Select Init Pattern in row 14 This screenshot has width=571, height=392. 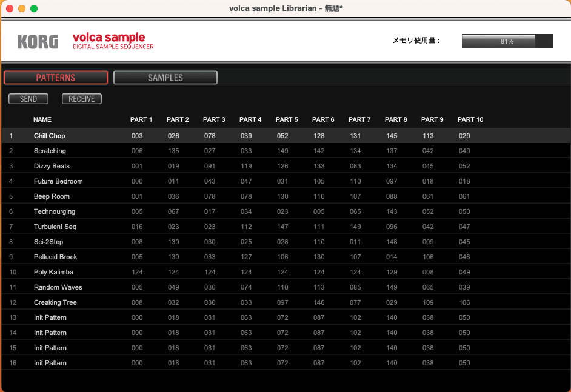click(x=285, y=333)
